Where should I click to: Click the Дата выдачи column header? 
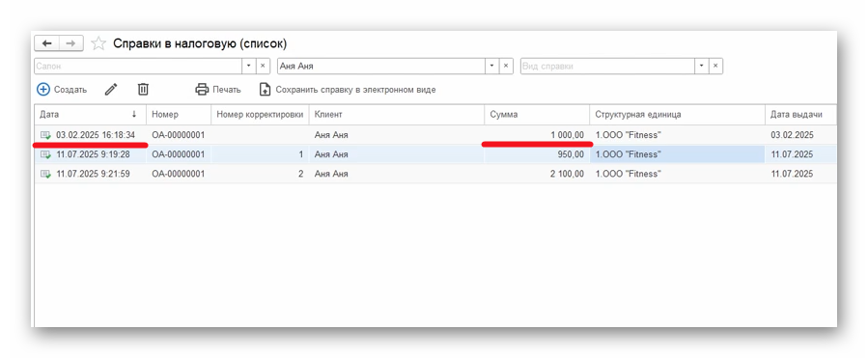point(800,115)
